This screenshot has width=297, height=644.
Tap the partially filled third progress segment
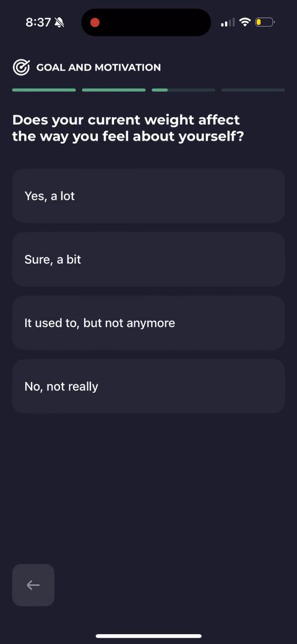click(183, 90)
